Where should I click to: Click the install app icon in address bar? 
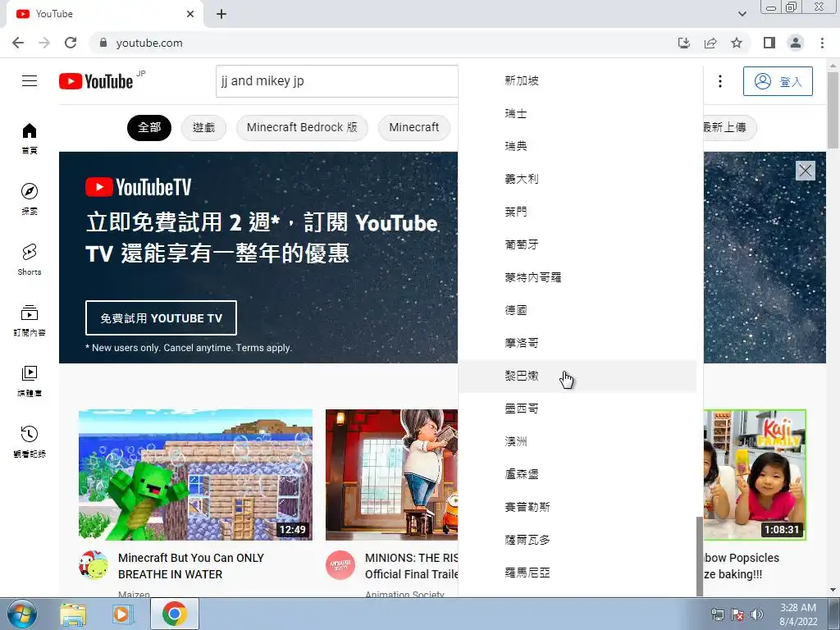[x=683, y=43]
